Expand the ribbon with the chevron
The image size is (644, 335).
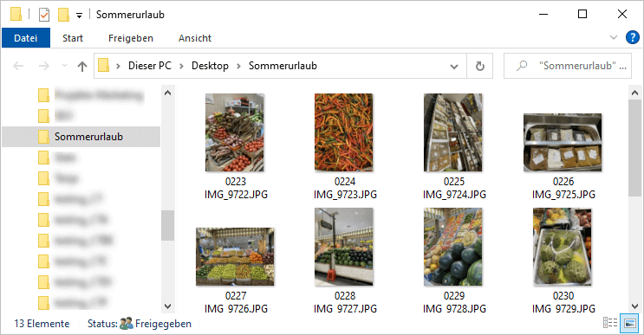614,38
